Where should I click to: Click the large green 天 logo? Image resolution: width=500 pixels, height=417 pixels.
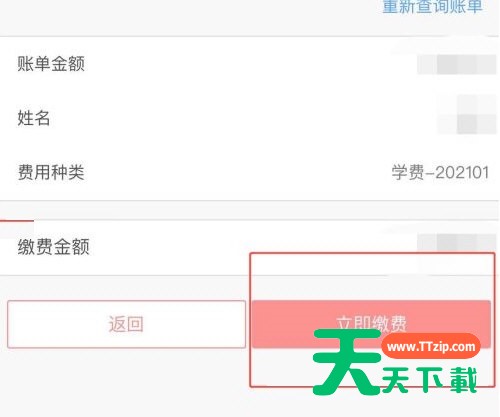coord(347,362)
